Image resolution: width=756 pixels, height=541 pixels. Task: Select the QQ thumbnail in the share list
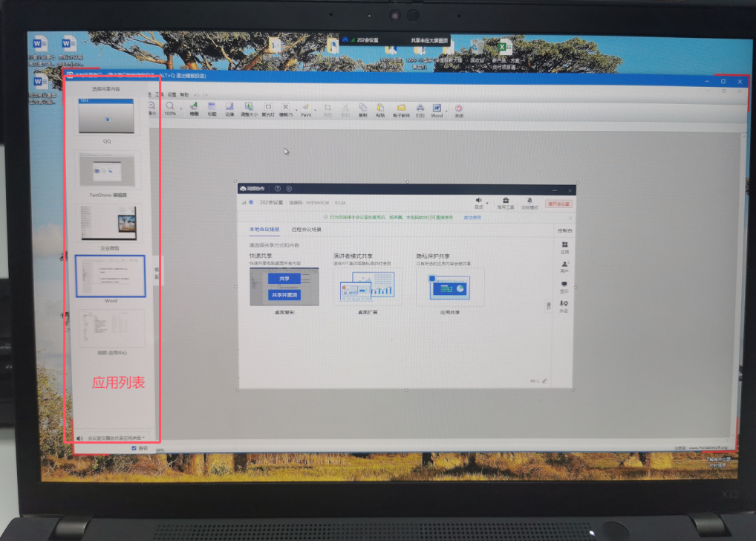click(x=107, y=117)
